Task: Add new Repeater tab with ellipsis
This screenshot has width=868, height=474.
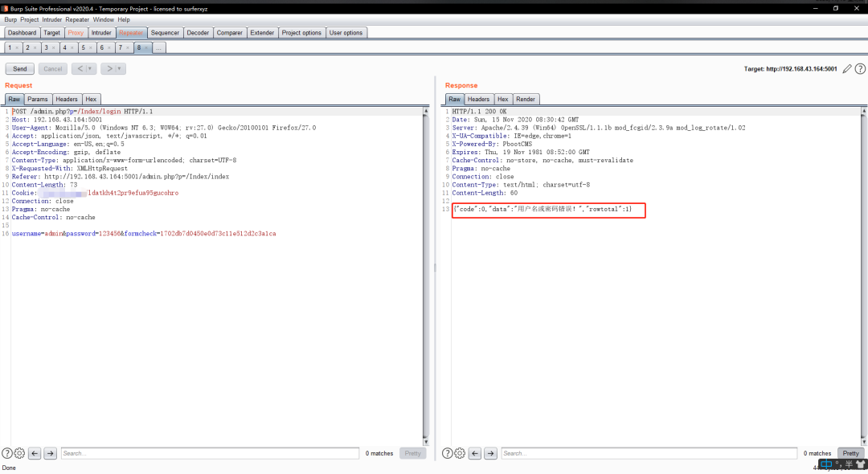Action: pyautogui.click(x=158, y=47)
